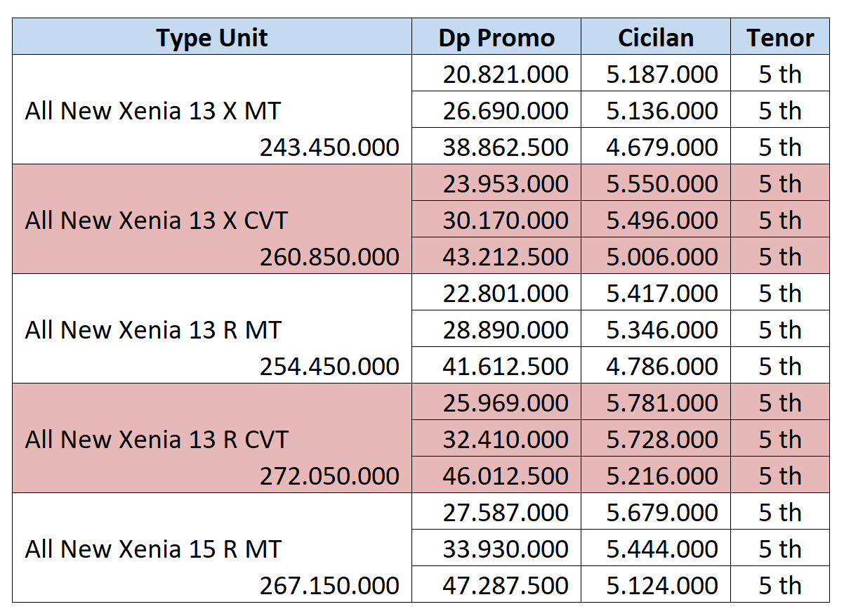Screen dimensions: 844x616
Task: Select Dp Promo value 20.821.000
Action: point(505,74)
